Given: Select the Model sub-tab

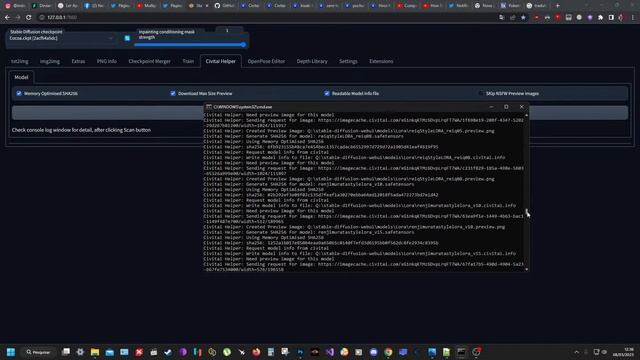Looking at the screenshot, I should point(21,77).
